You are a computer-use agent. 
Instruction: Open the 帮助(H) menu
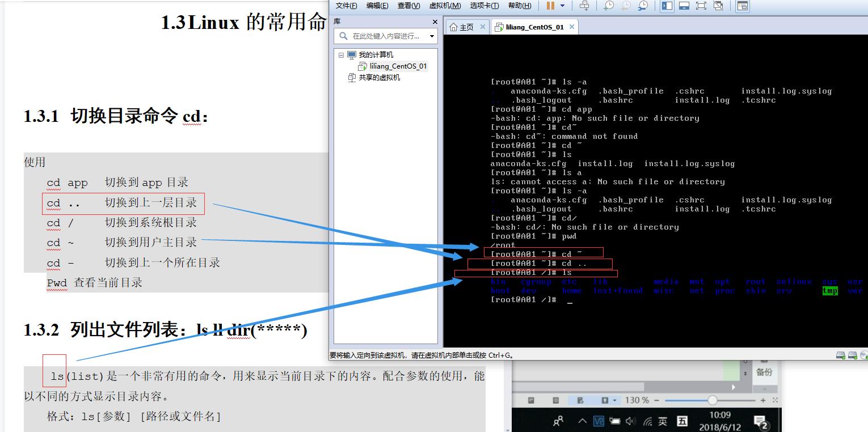click(520, 6)
